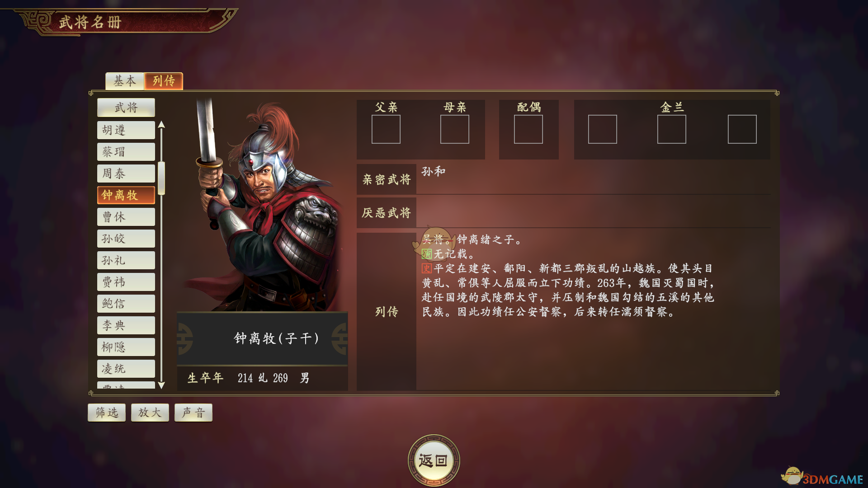The image size is (868, 488).
Task: Click the officer list scroll-up arrow
Action: (161, 125)
